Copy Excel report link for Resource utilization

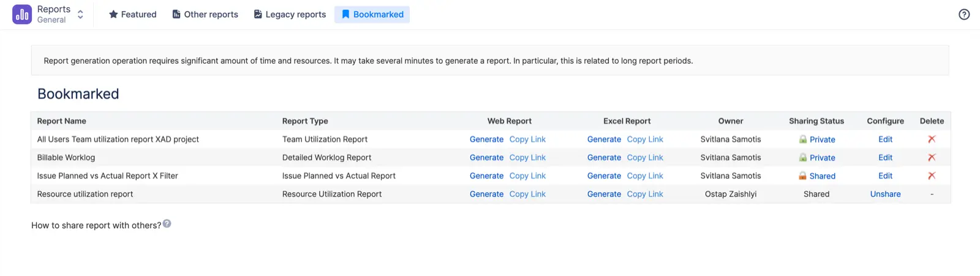(645, 194)
